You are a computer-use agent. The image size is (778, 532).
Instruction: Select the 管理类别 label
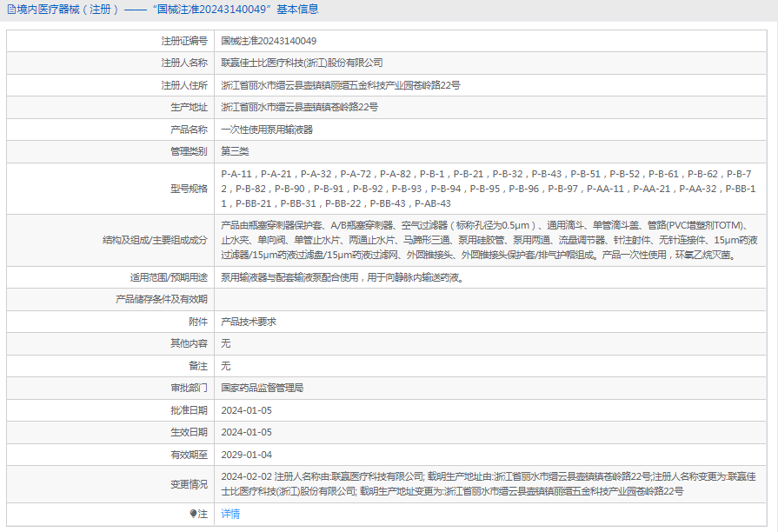click(x=189, y=151)
